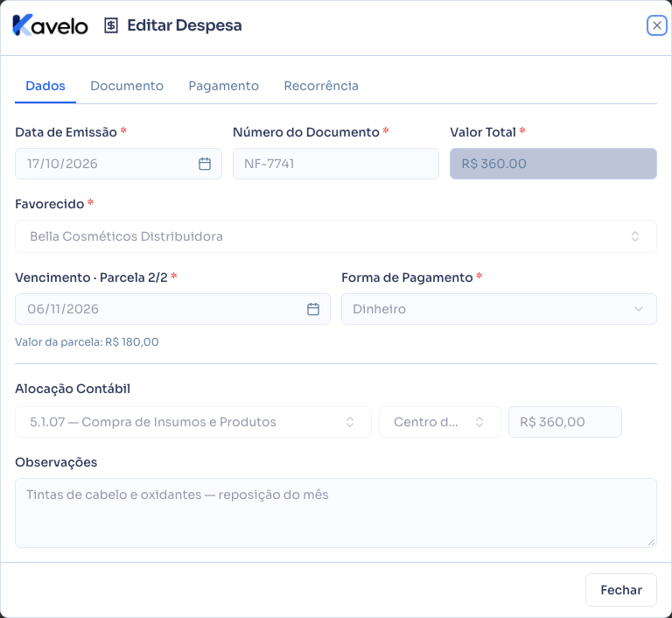The width and height of the screenshot is (672, 618).
Task: Click the Observações textarea resize handle
Action: 651,543
